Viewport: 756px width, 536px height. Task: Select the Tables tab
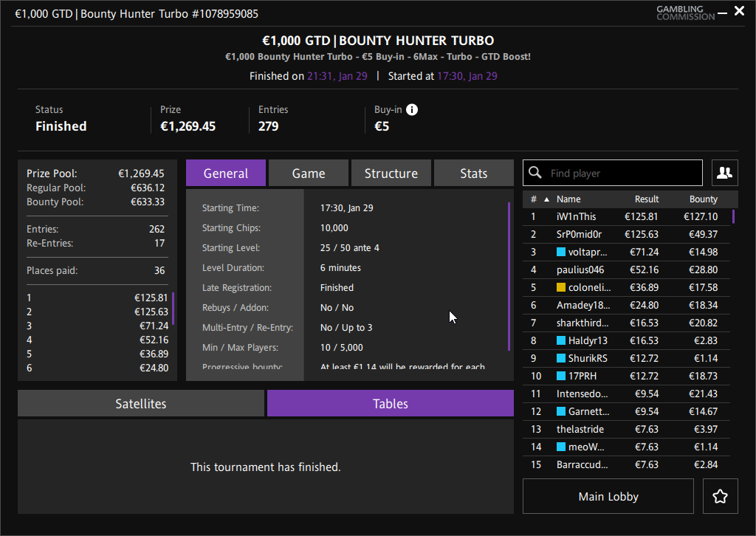click(391, 403)
